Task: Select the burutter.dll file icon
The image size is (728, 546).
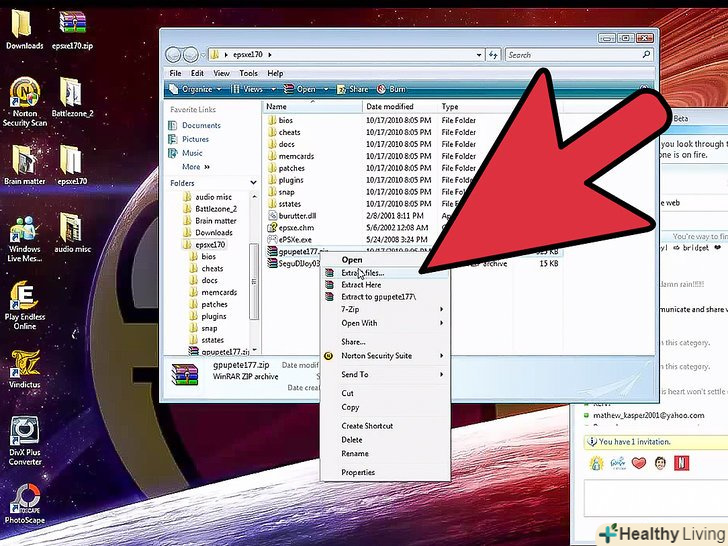Action: tap(273, 216)
